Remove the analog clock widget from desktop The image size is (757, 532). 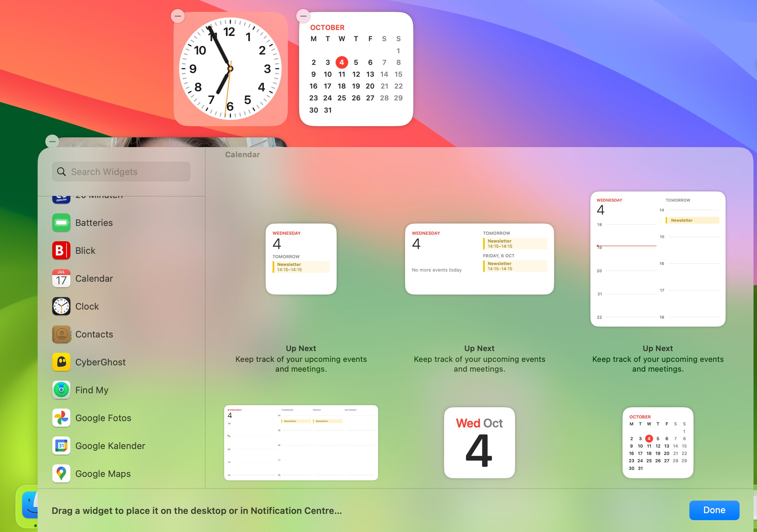pyautogui.click(x=178, y=16)
